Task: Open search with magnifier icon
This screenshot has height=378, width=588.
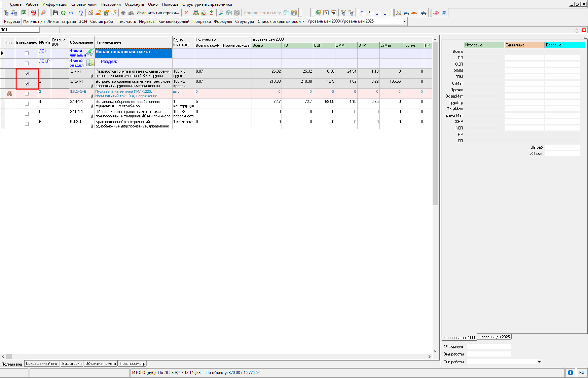Action: coord(43,13)
